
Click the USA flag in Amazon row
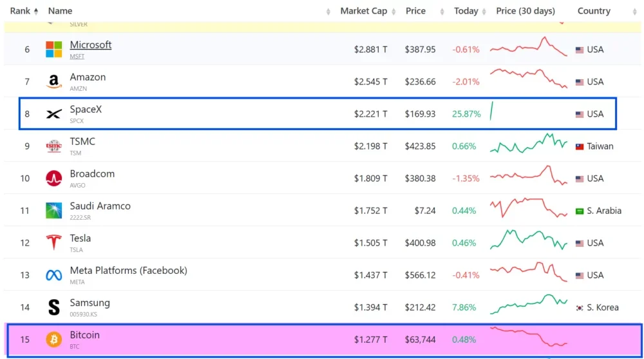[580, 82]
